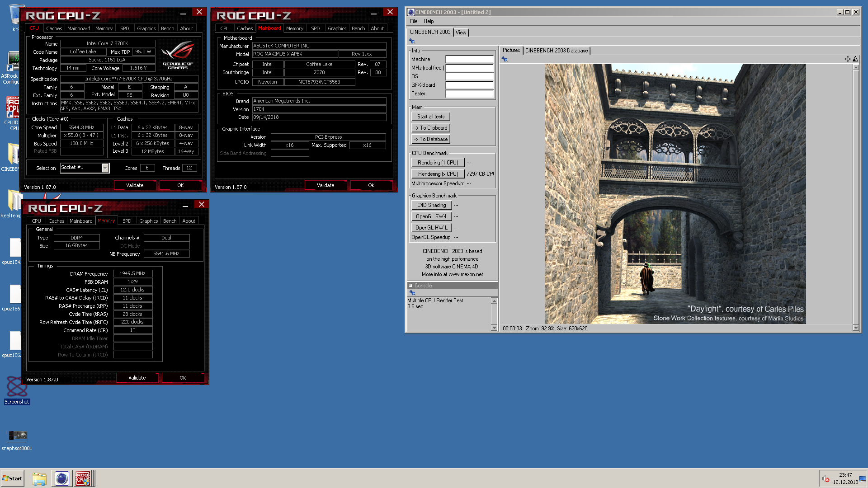Open the File menu in CINEBENCH

(x=414, y=21)
